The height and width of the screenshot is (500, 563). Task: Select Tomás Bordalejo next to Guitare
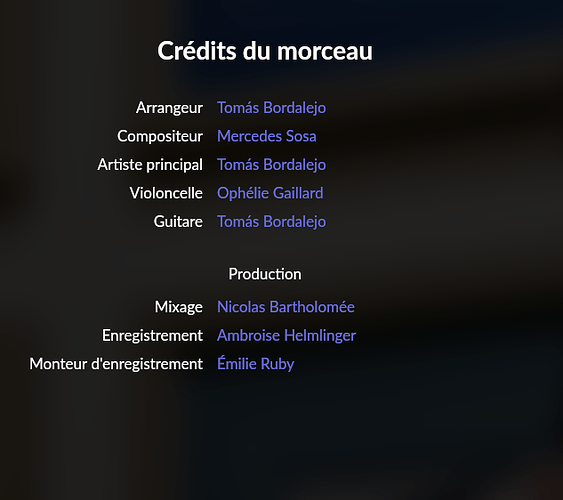271,221
